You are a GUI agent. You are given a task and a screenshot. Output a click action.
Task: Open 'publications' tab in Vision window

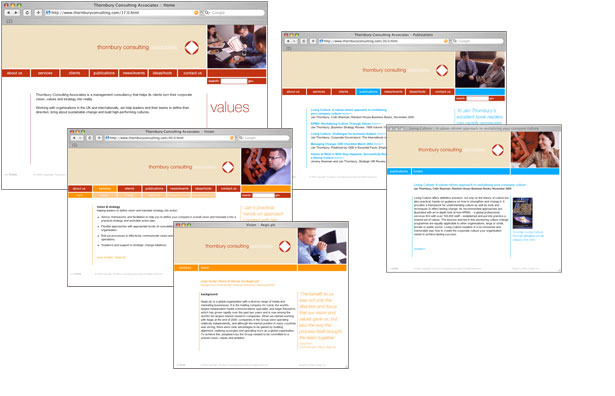[155, 189]
